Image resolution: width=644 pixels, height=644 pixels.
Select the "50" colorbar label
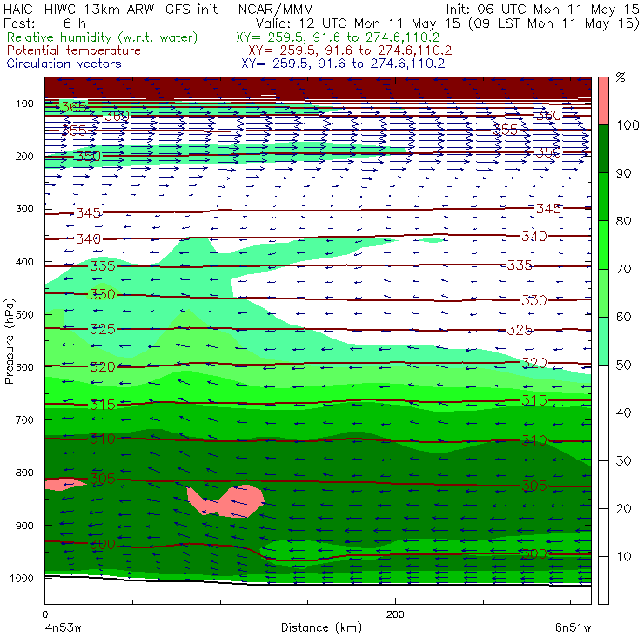[623, 365]
